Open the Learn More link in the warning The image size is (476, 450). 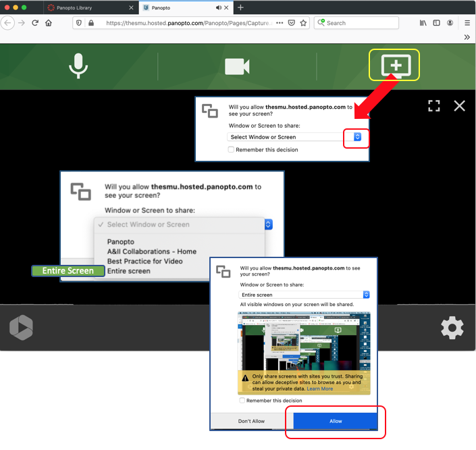click(319, 389)
